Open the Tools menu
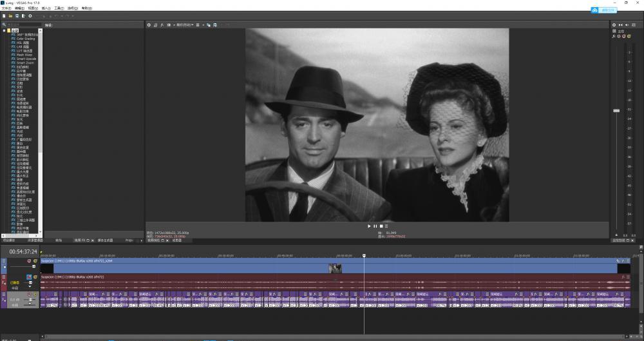Screen dimensions: 644x341 pos(59,8)
